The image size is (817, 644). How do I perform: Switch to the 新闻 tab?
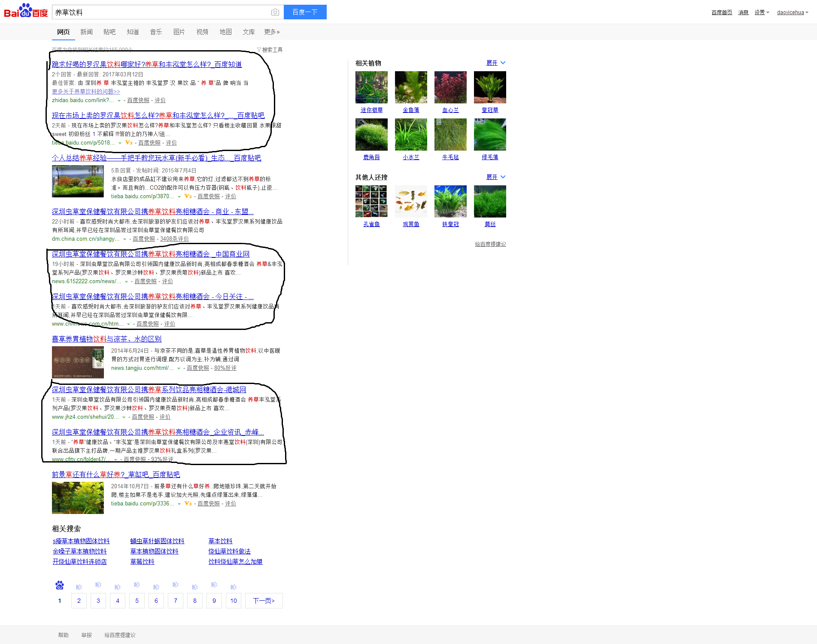coord(86,32)
